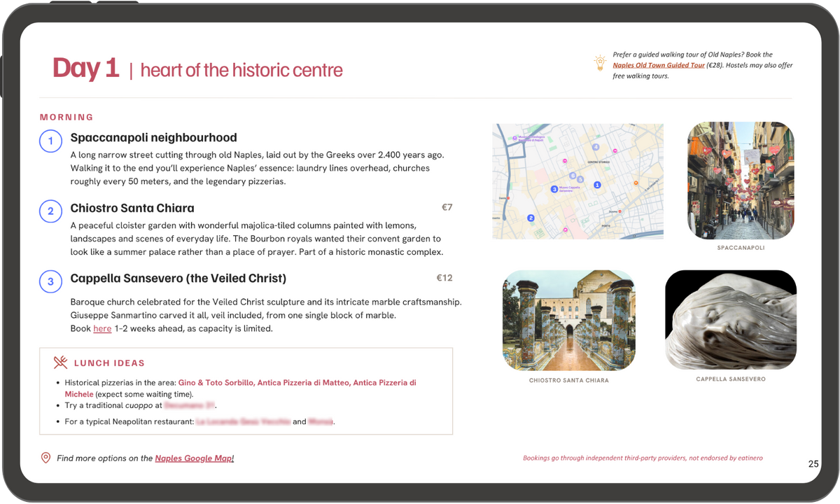Click the 'Chiostro Santa Chiara' title in the list
This screenshot has height=504, width=840.
(132, 208)
